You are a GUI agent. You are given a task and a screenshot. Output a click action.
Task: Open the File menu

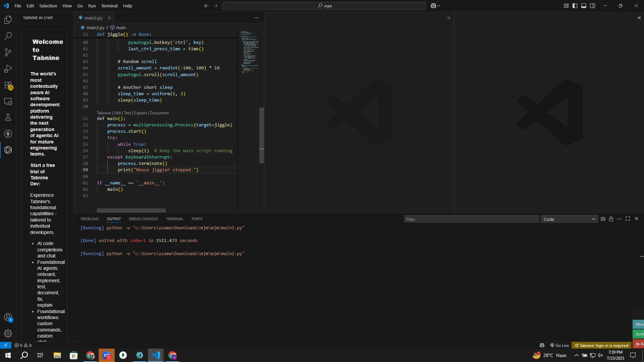pyautogui.click(x=18, y=6)
